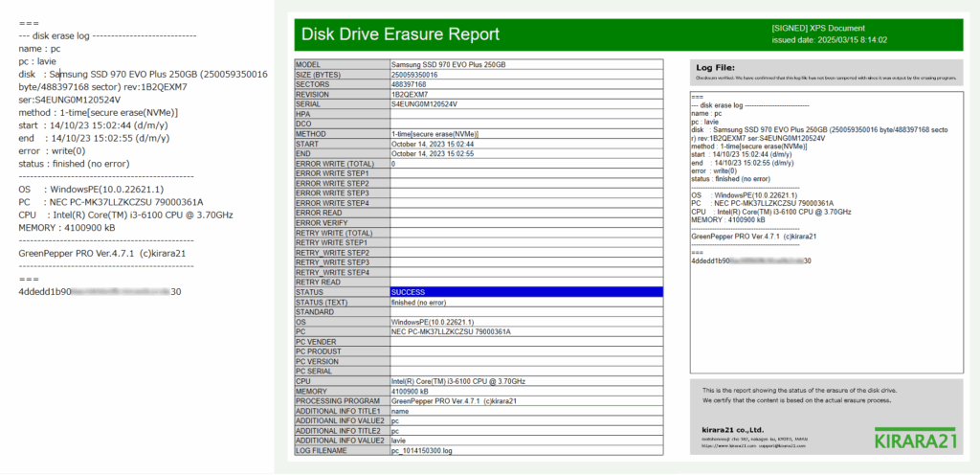Click '[SIGNED] XPS Document' in green header

[818, 28]
